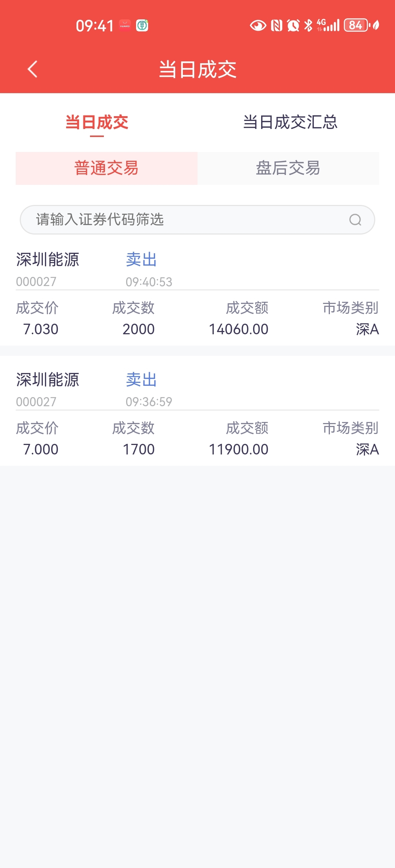This screenshot has height=868, width=395.
Task: Tap the eye comfort status icon
Action: point(258,26)
